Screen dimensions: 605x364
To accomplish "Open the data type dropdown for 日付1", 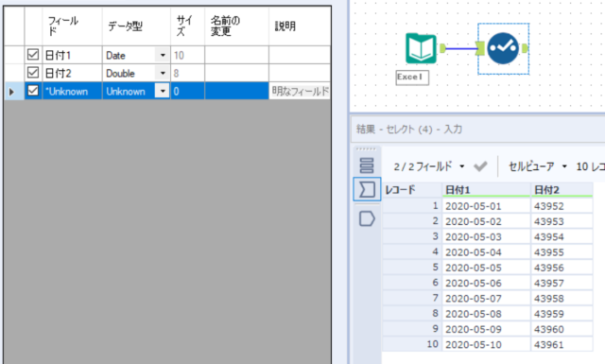I will (163, 55).
